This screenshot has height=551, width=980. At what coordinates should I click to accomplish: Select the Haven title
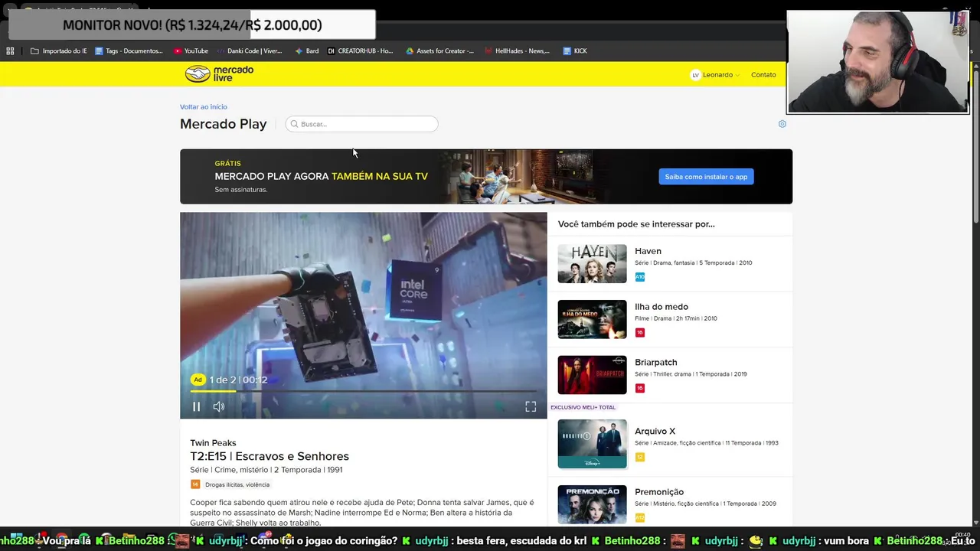point(648,251)
